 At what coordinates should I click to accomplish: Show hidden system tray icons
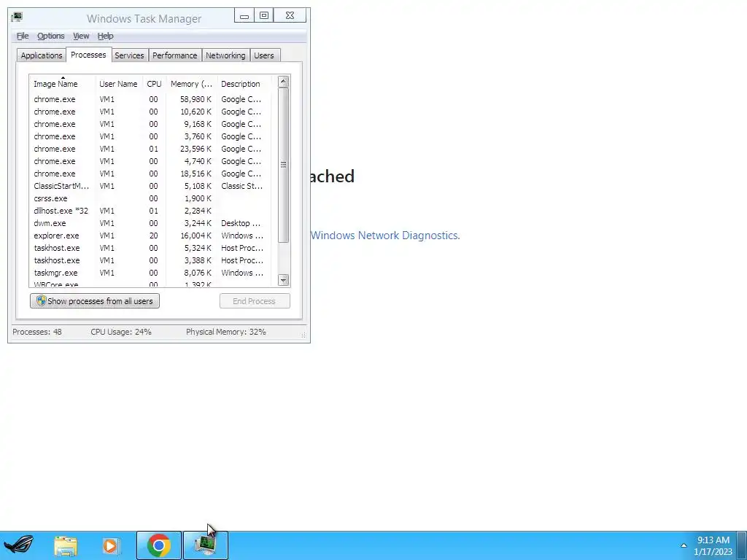[684, 545]
